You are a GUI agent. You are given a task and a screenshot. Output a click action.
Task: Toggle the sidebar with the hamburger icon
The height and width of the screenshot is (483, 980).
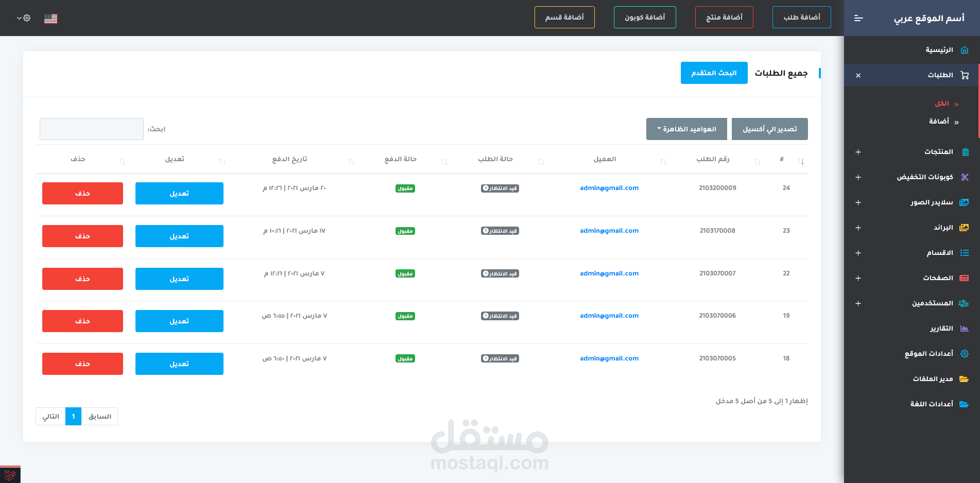coord(858,18)
